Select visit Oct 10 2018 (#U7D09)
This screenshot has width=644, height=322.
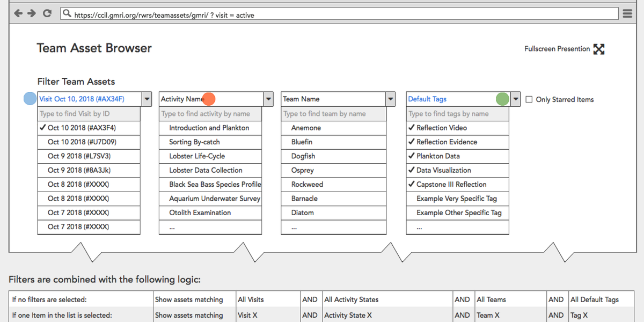coord(89,142)
